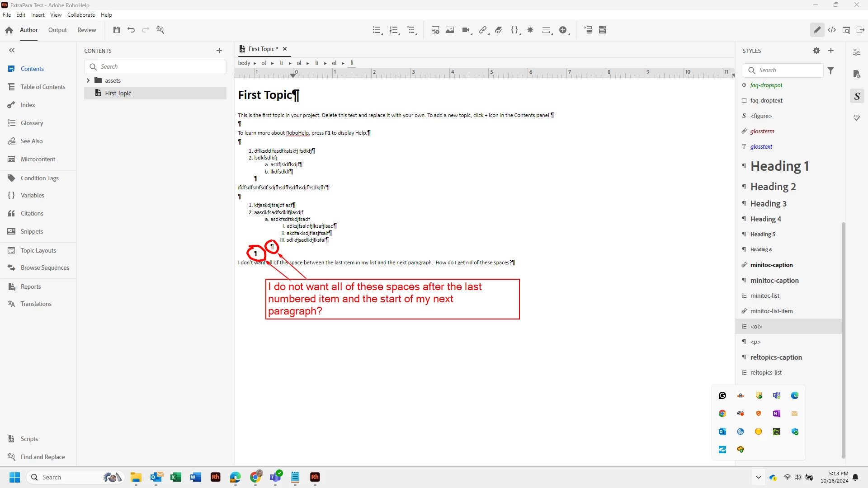Click the styles filter funnel icon
The width and height of the screenshot is (868, 488).
(831, 70)
